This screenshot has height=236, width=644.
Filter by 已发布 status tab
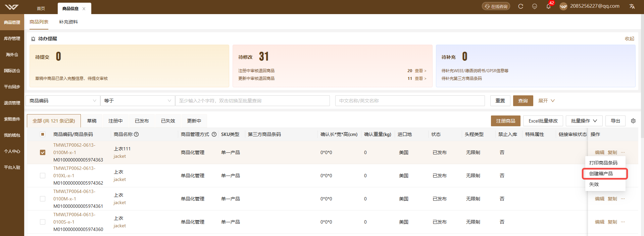pos(142,121)
